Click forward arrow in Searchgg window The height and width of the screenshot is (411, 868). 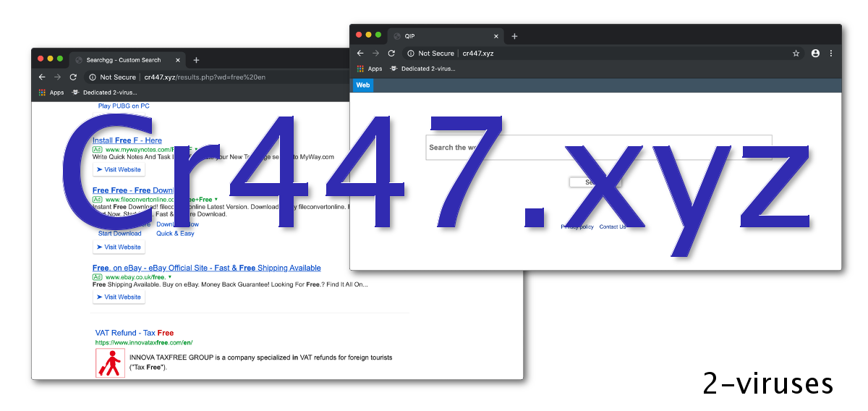coord(57,77)
